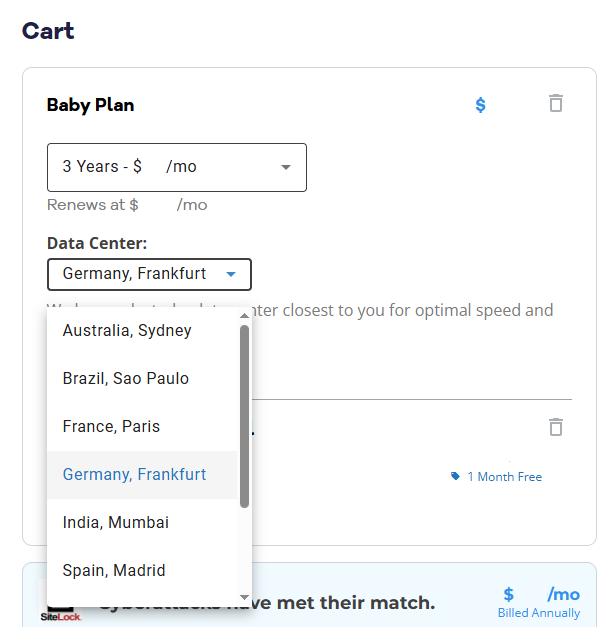Image resolution: width=614 pixels, height=627 pixels.
Task: Click the 1 Month Free label
Action: click(504, 477)
